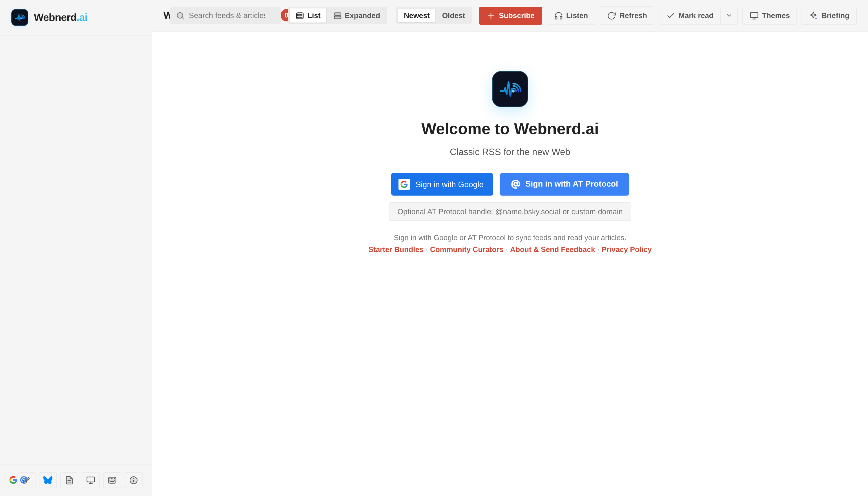Switch to Expanded view

[x=357, y=16]
